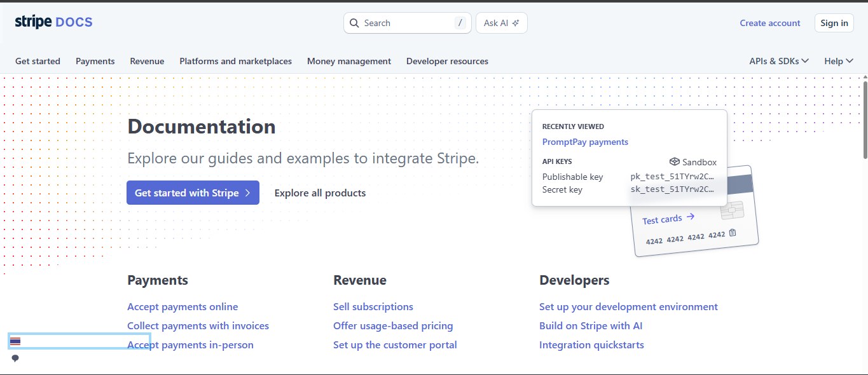The height and width of the screenshot is (375, 868).
Task: Open Platforms and marketplaces nav tab
Action: [235, 61]
